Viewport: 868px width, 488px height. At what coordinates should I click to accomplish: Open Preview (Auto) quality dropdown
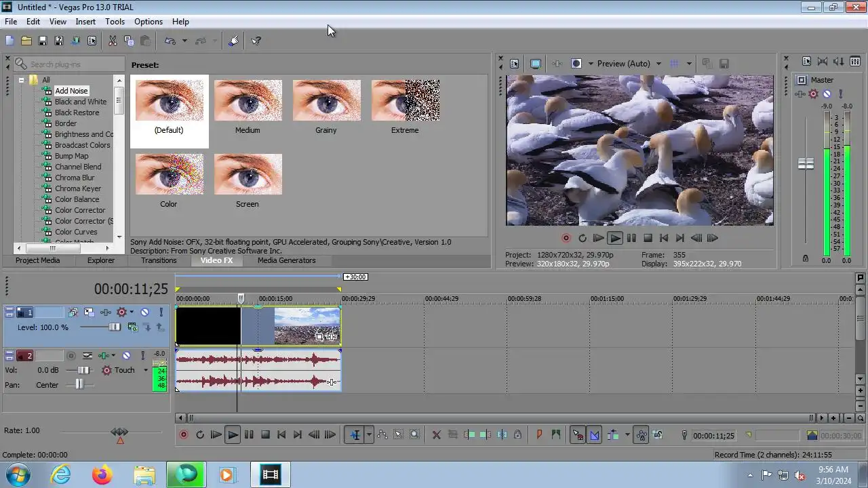coord(658,64)
